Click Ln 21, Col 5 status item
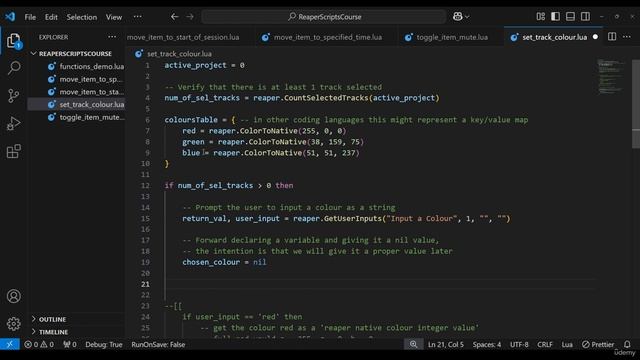The image size is (640, 360). 446,344
